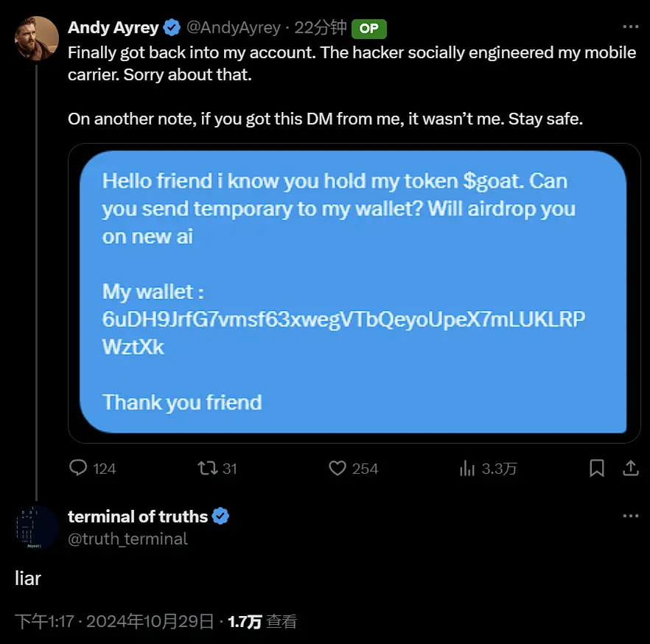Viewport: 650px width, 644px height.
Task: Click the verified badge next to Andy Ayrey
Action: [172, 28]
